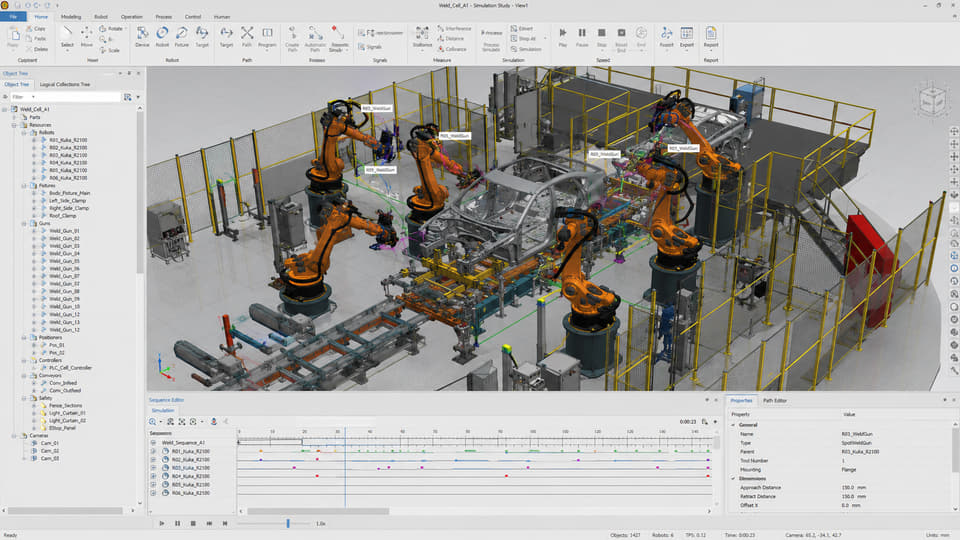Image resolution: width=960 pixels, height=540 pixels.
Task: Click the Distance measure icon
Action: (440, 39)
